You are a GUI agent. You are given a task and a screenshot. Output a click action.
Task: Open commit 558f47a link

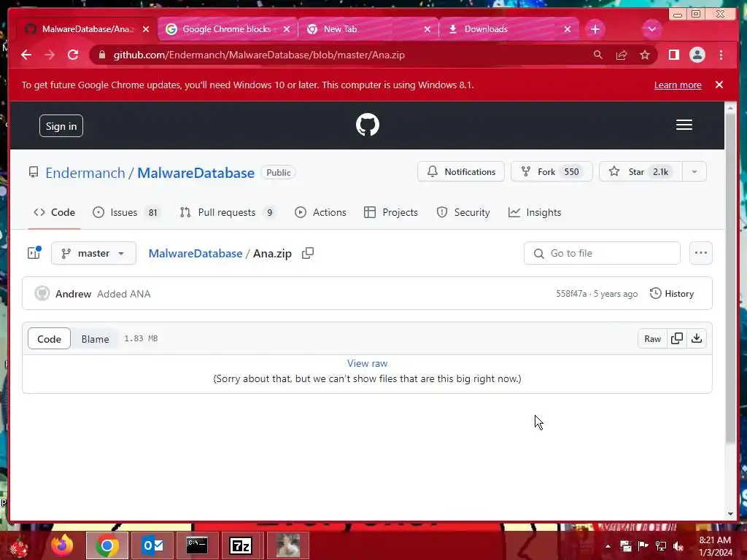pyautogui.click(x=571, y=294)
